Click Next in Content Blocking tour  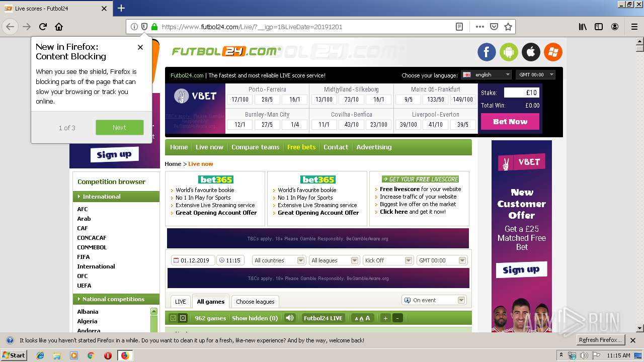119,128
